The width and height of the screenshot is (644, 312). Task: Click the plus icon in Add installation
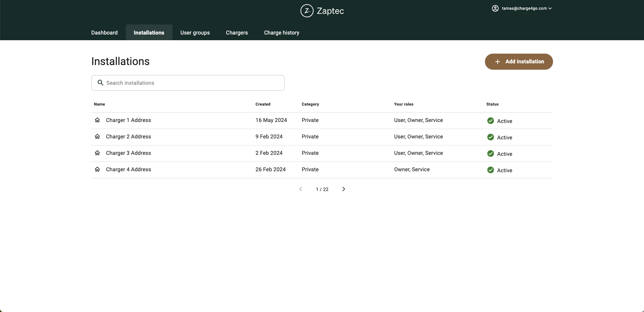pyautogui.click(x=498, y=62)
